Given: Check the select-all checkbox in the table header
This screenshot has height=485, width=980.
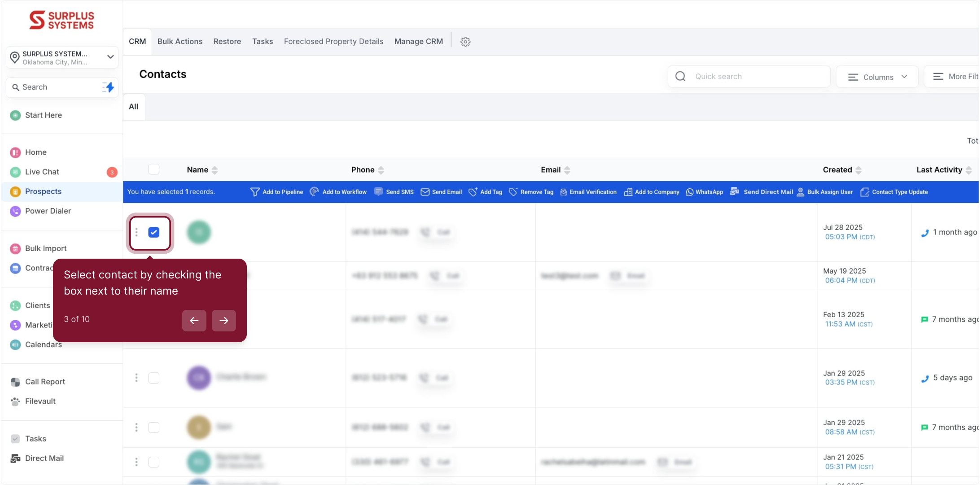Looking at the screenshot, I should tap(154, 169).
